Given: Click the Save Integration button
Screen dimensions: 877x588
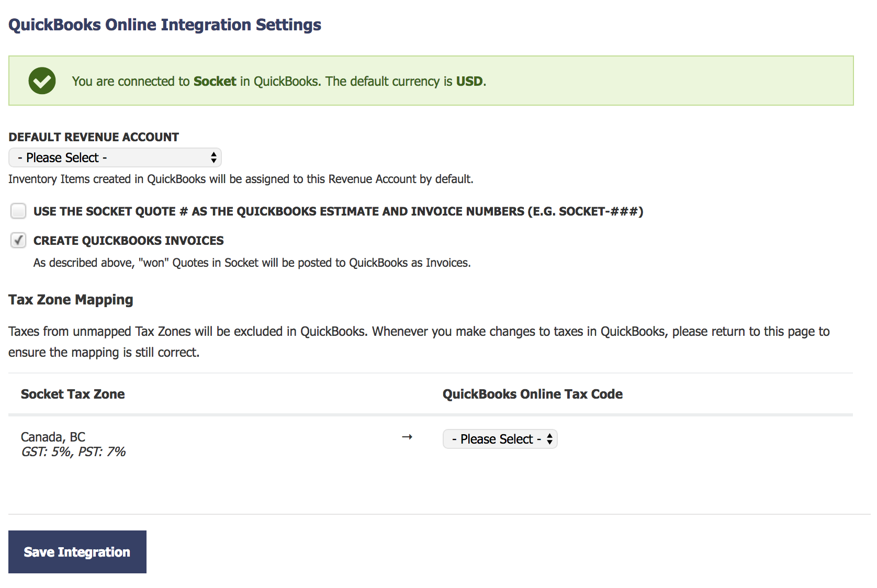Looking at the screenshot, I should [77, 552].
